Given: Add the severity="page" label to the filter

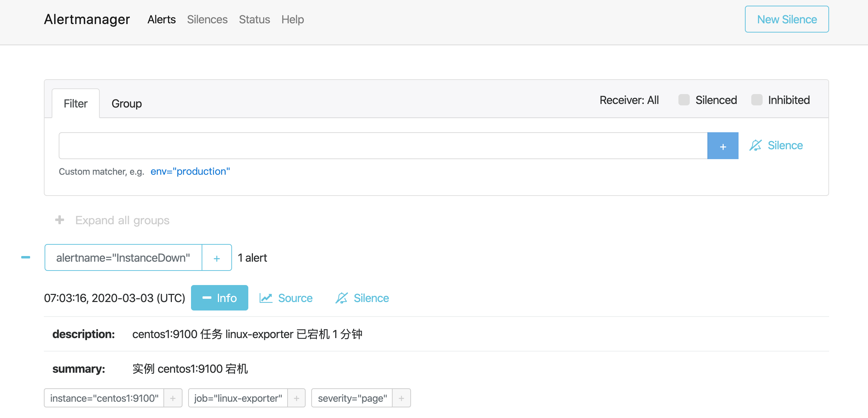Looking at the screenshot, I should (x=401, y=398).
